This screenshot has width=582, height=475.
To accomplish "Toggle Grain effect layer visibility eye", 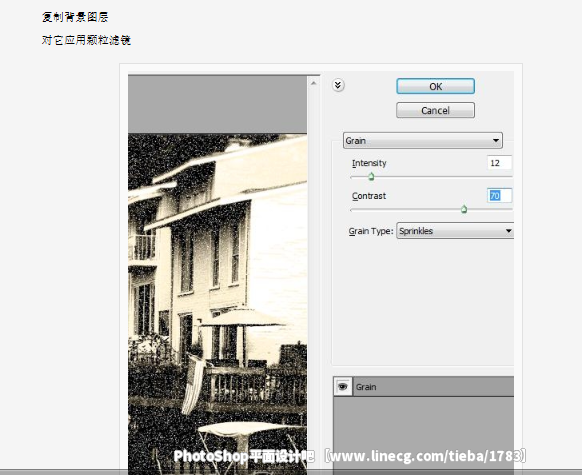I will [343, 387].
